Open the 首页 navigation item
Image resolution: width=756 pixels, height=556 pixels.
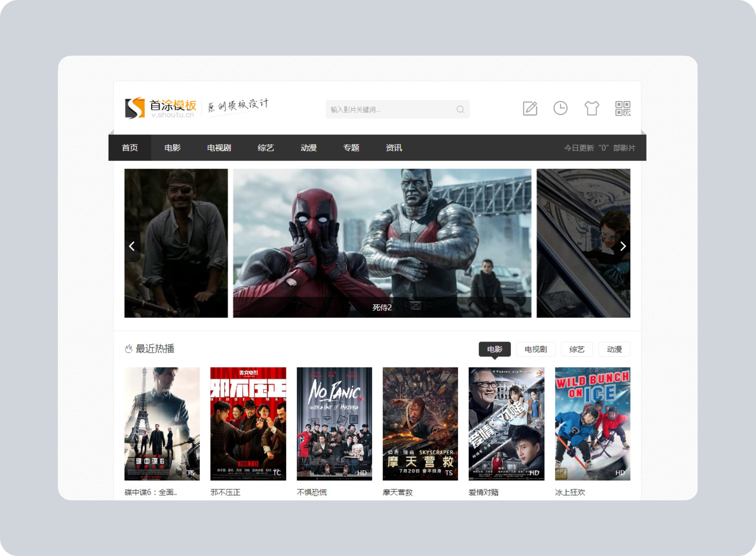point(130,148)
